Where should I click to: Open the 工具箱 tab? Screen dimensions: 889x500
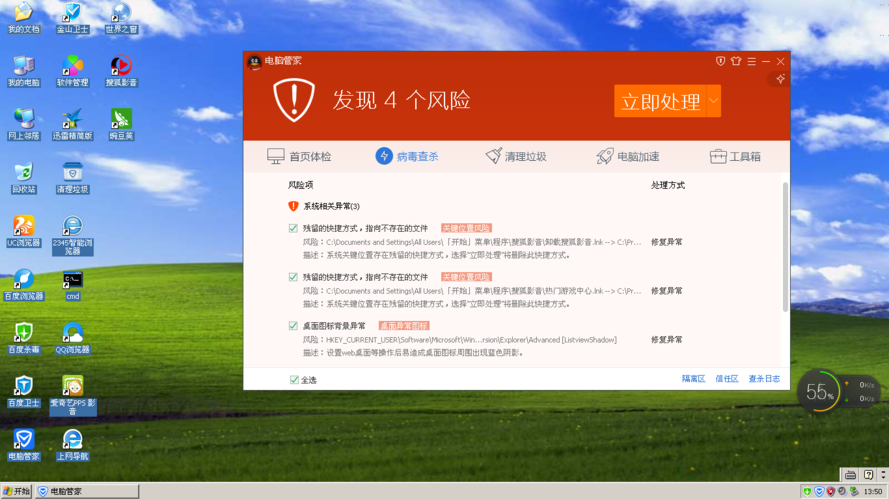pyautogui.click(x=735, y=156)
